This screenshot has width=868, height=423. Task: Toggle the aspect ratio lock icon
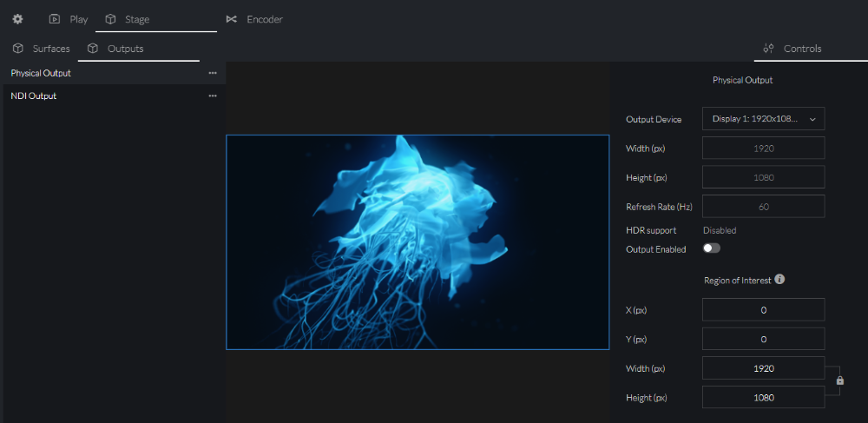pyautogui.click(x=839, y=380)
